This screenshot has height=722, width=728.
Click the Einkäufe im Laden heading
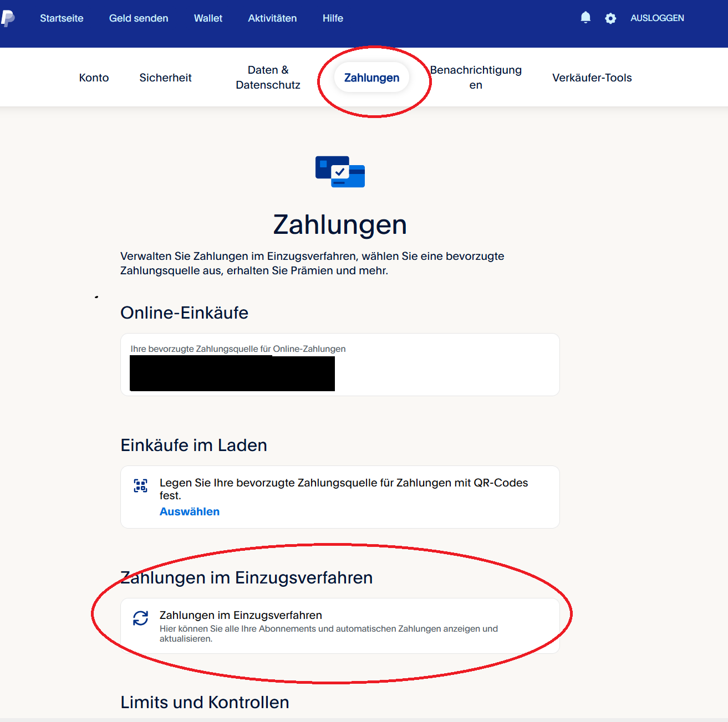point(194,445)
